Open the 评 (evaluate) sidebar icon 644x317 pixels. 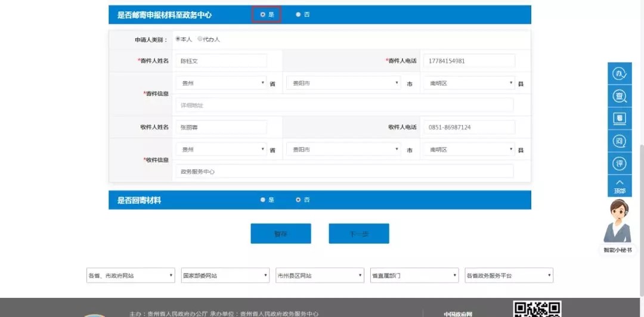(x=620, y=163)
